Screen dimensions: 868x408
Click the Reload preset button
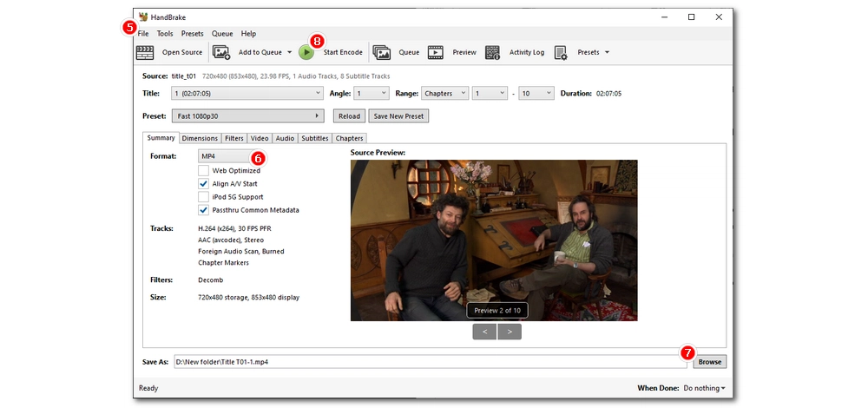tap(349, 116)
